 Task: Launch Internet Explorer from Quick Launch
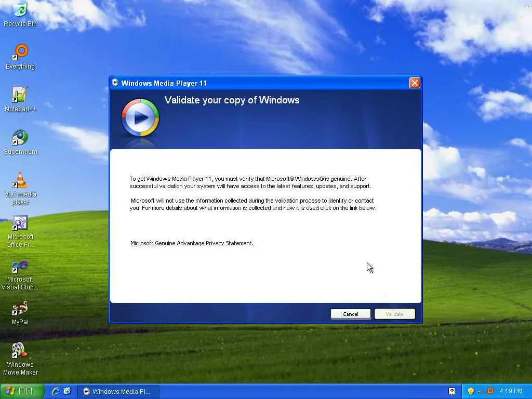55,391
